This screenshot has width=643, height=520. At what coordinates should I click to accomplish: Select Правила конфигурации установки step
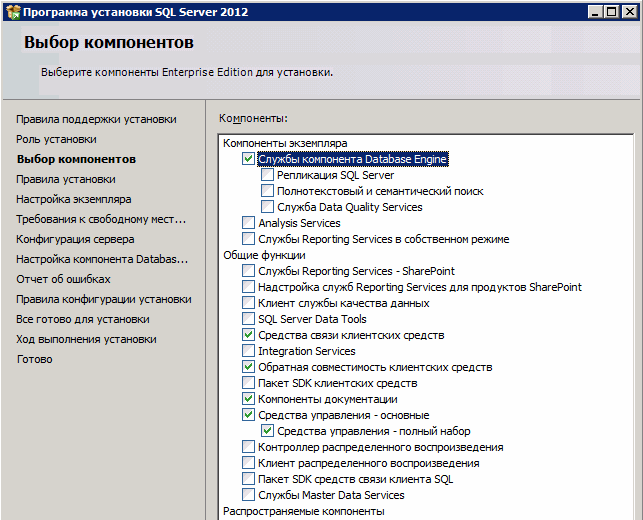point(104,299)
